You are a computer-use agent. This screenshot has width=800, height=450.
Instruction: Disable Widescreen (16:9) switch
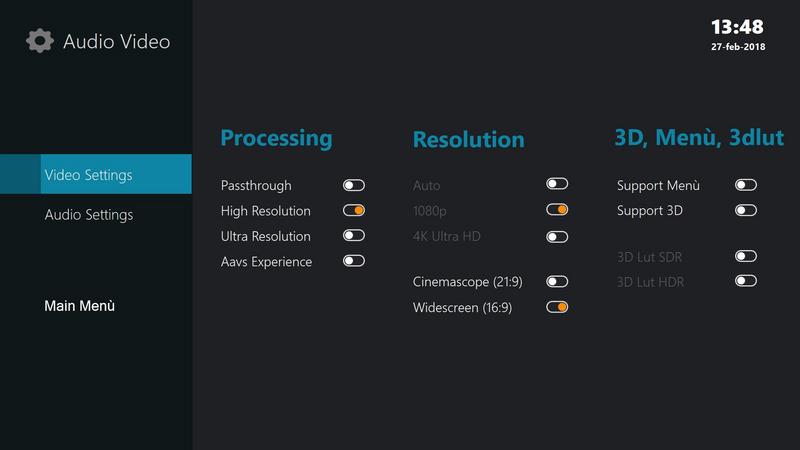557,307
